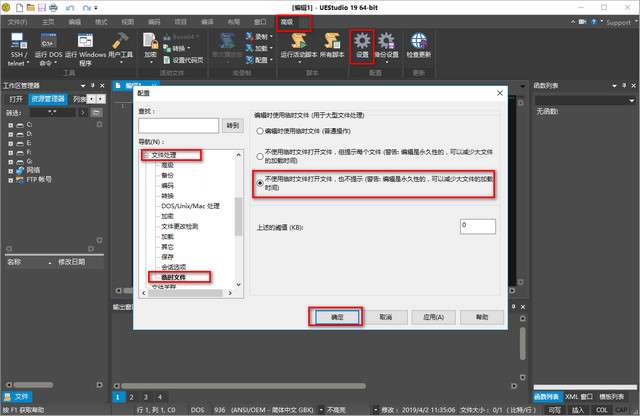
Task: Open the Backup Settings gear icon
Action: 386,41
